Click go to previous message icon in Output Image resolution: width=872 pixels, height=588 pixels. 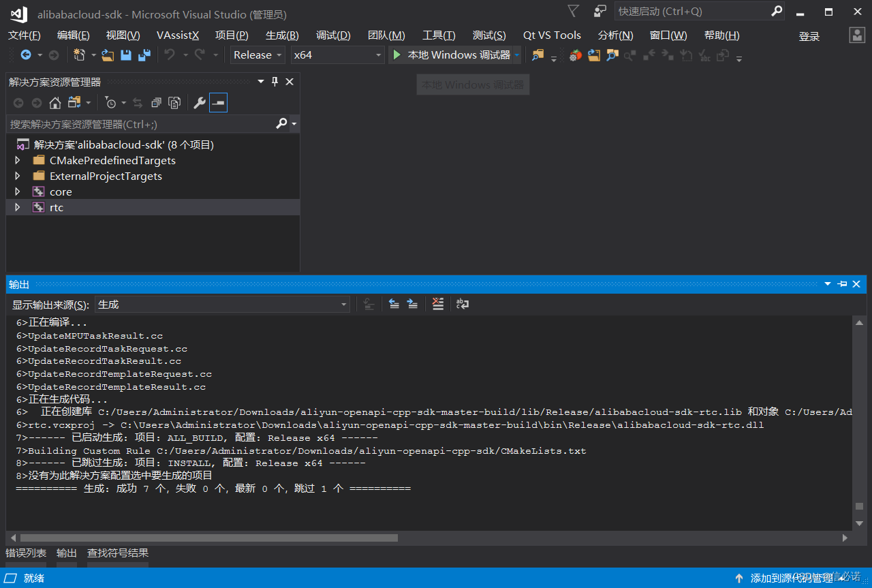click(394, 305)
